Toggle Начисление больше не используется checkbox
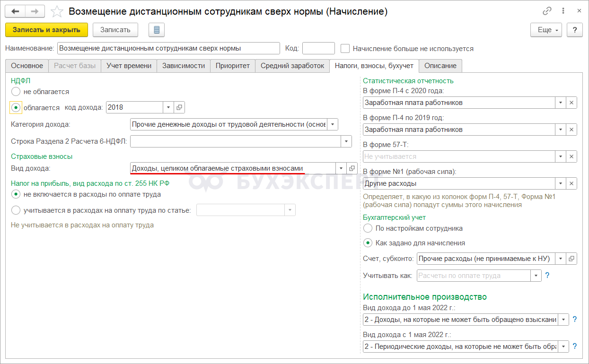The width and height of the screenshot is (589, 364). pos(345,48)
